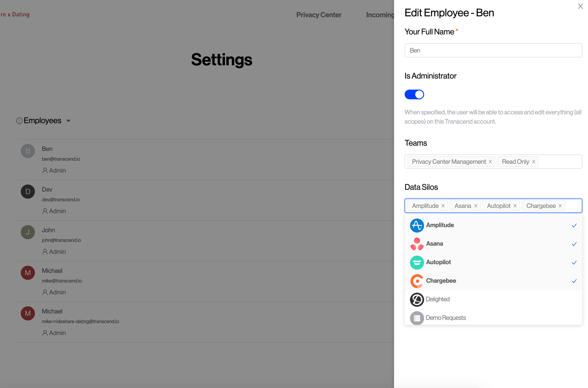Image resolution: width=588 pixels, height=388 pixels.
Task: Select the Demo Requests data silo option
Action: tap(493, 318)
